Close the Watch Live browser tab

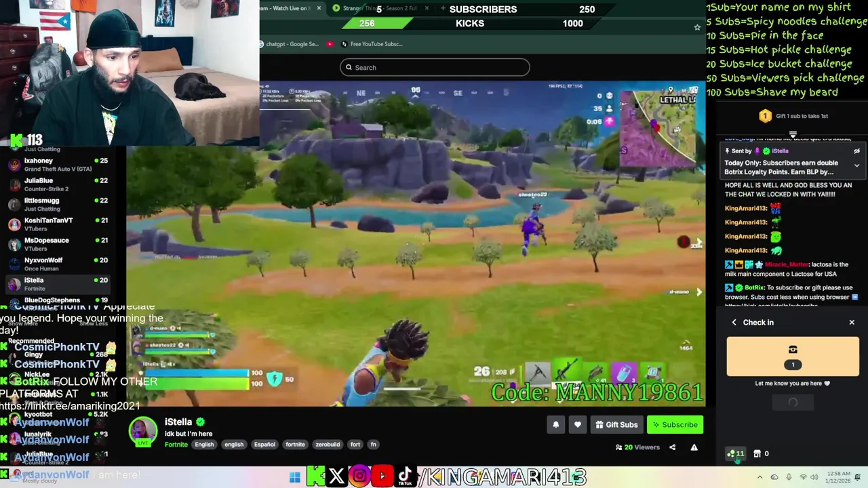coord(319,8)
